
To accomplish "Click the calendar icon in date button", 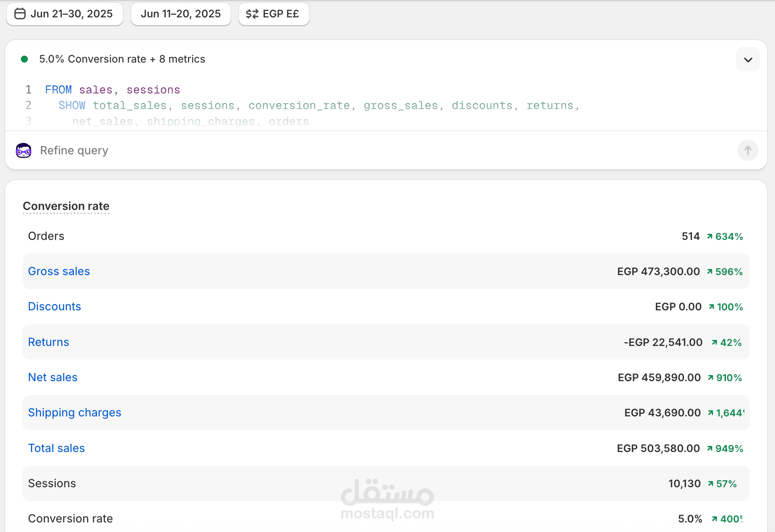I will tap(20, 14).
